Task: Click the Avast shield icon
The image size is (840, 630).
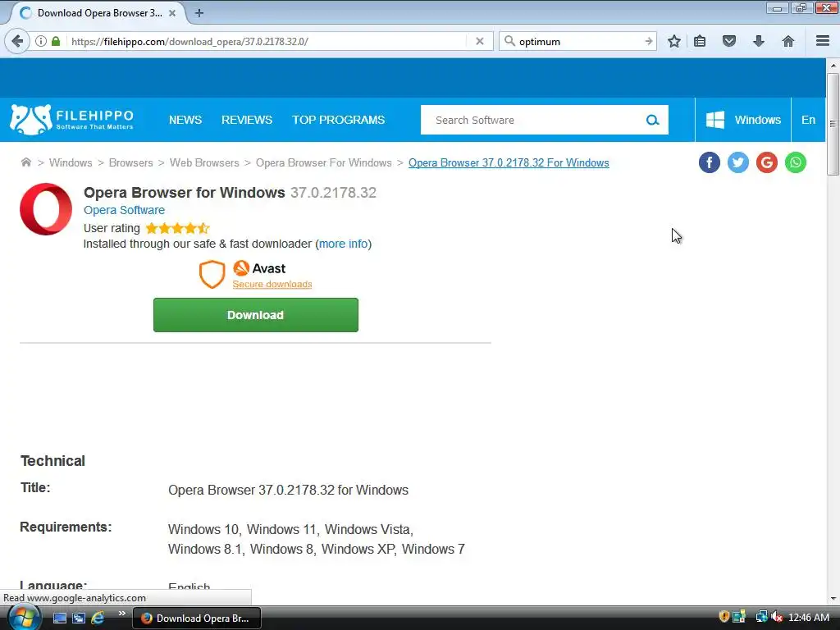Action: click(x=212, y=274)
